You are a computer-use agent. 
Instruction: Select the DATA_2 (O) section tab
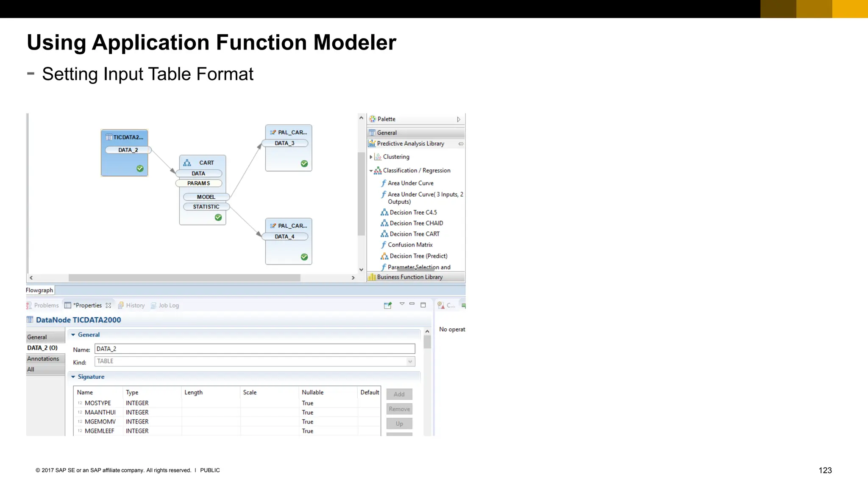45,348
